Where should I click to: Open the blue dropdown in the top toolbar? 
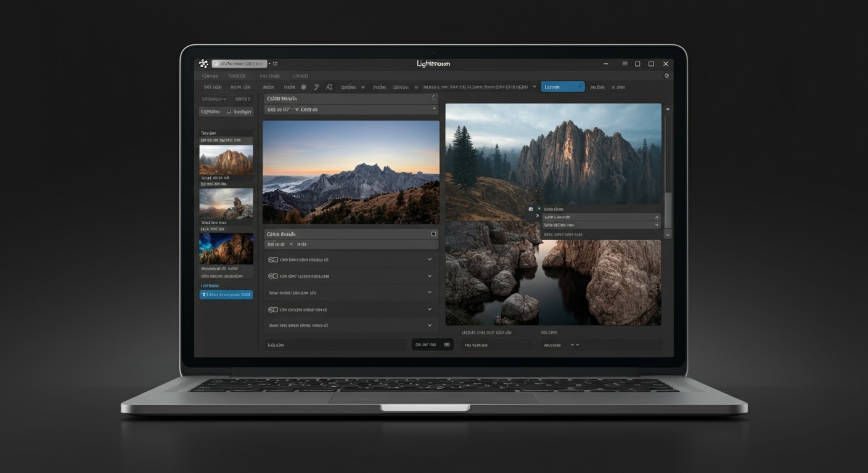coord(562,87)
